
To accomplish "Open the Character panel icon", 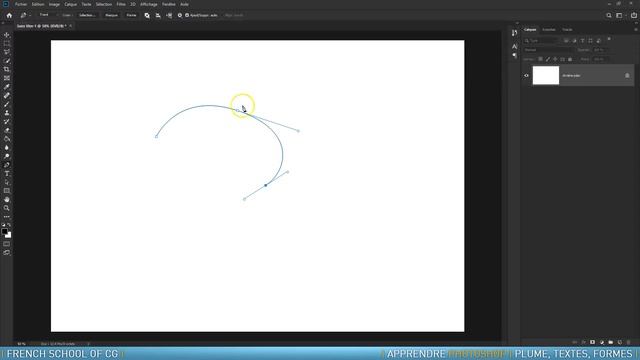I will [x=514, y=46].
